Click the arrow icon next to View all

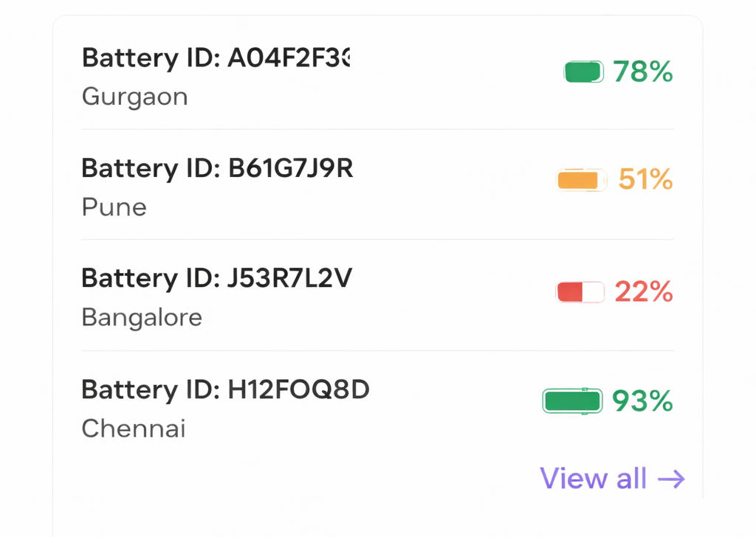tap(672, 479)
